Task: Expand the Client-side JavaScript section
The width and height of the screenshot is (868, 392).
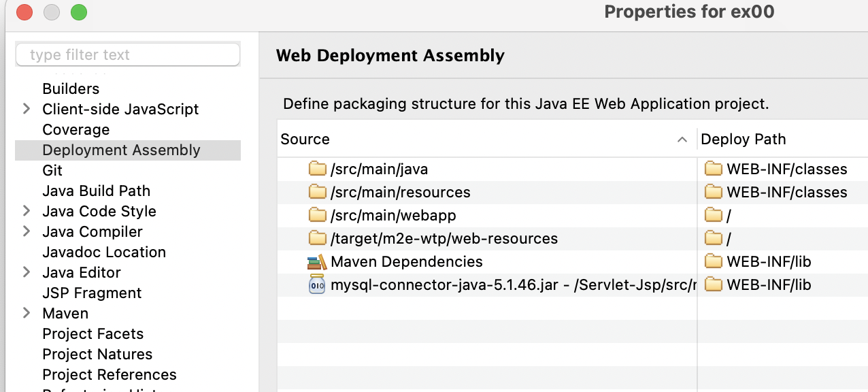Action: 27,109
